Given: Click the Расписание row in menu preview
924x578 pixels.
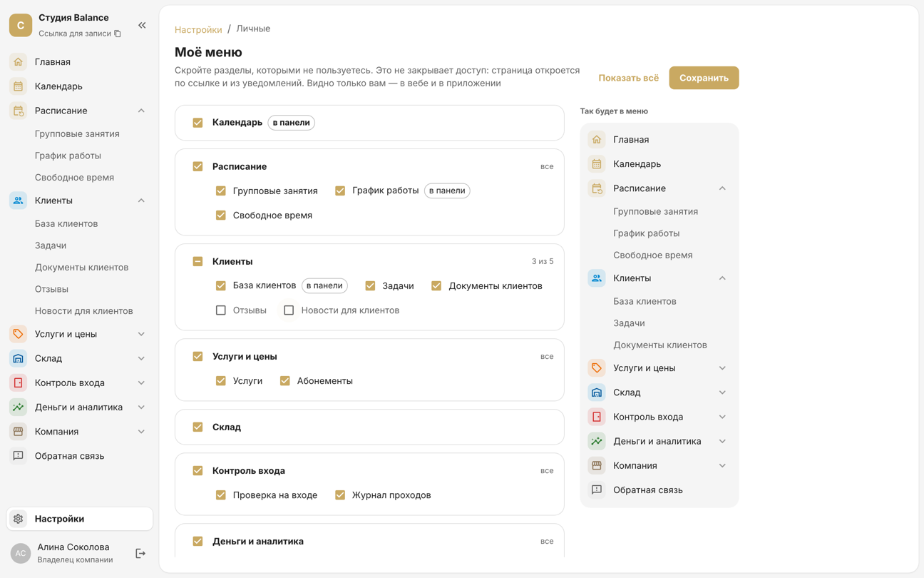Looking at the screenshot, I should coord(659,188).
